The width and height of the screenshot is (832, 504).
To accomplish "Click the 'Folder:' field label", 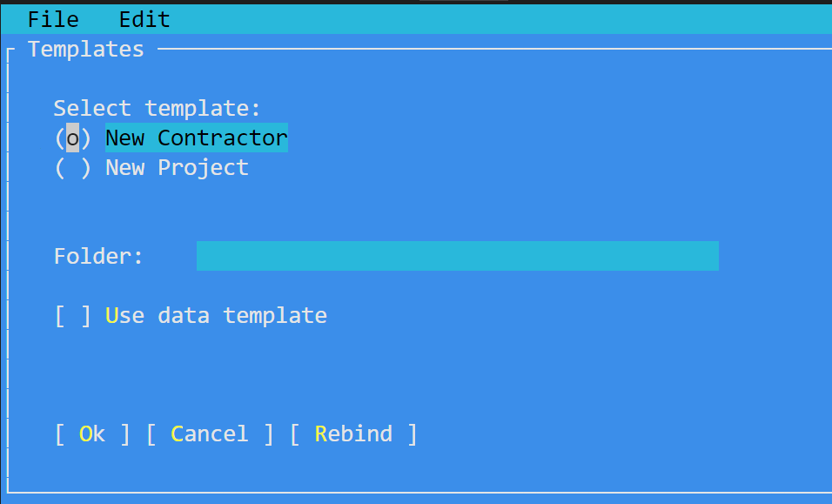I will pyautogui.click(x=98, y=256).
